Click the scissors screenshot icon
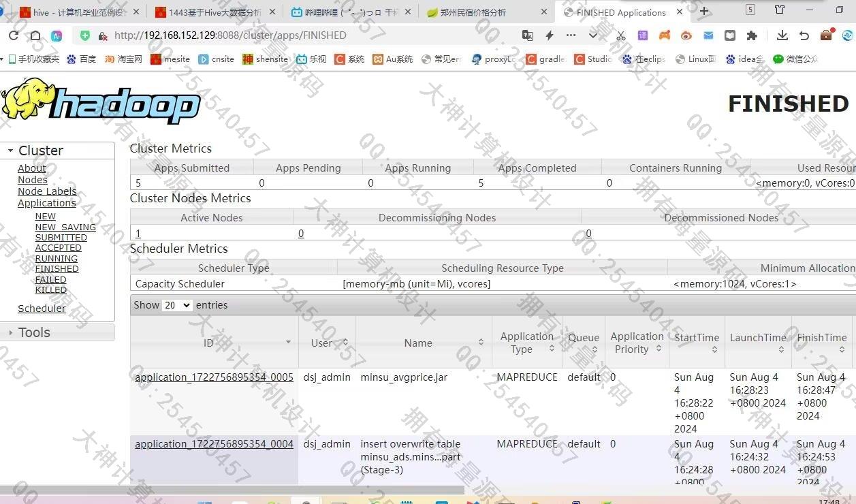The height and width of the screenshot is (504, 856). click(620, 35)
